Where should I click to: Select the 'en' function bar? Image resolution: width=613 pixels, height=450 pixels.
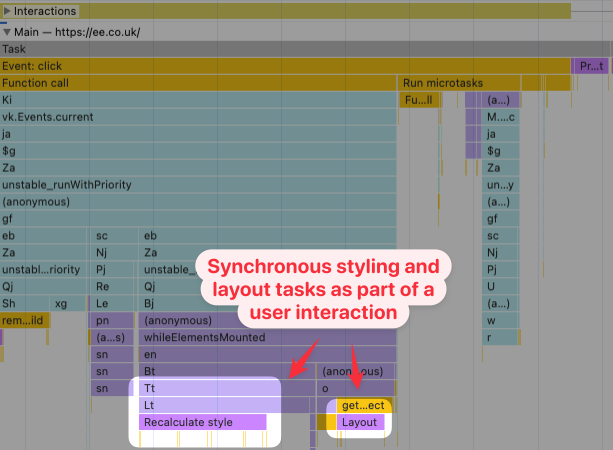click(x=268, y=355)
